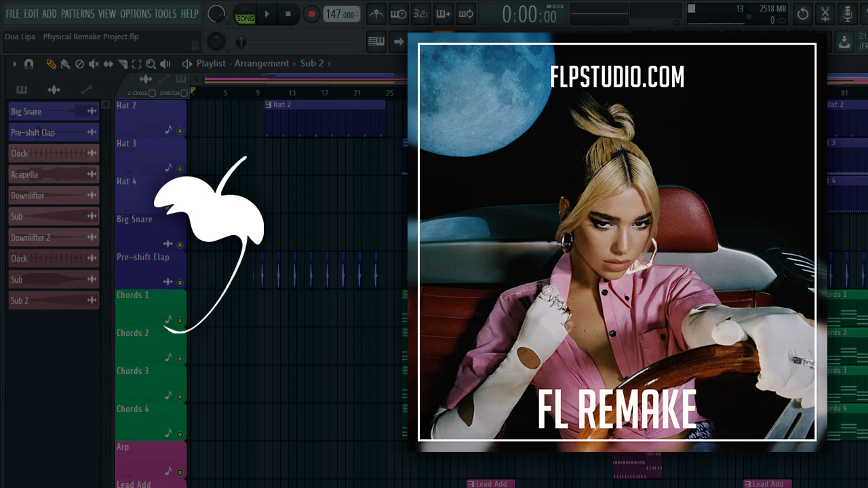Toggle the metronome icon
Screen dimensions: 868x488
point(376,14)
